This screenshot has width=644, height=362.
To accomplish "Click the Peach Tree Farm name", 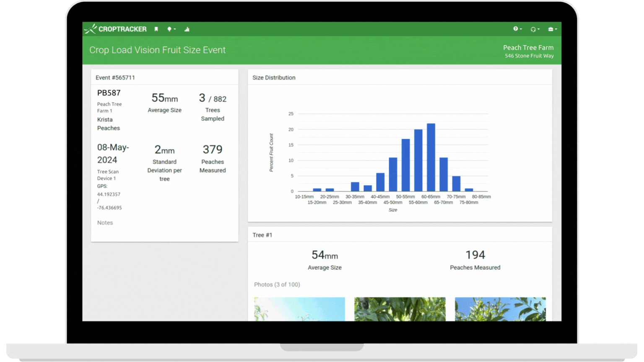I will (528, 48).
